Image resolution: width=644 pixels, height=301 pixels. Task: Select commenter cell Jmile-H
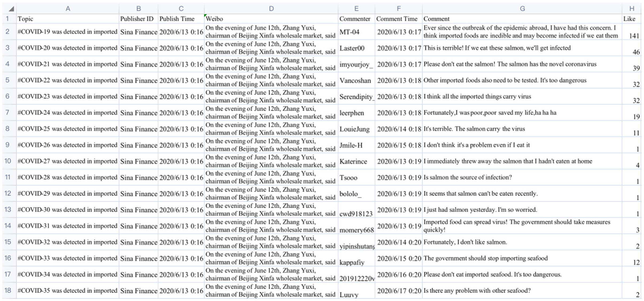pos(356,145)
